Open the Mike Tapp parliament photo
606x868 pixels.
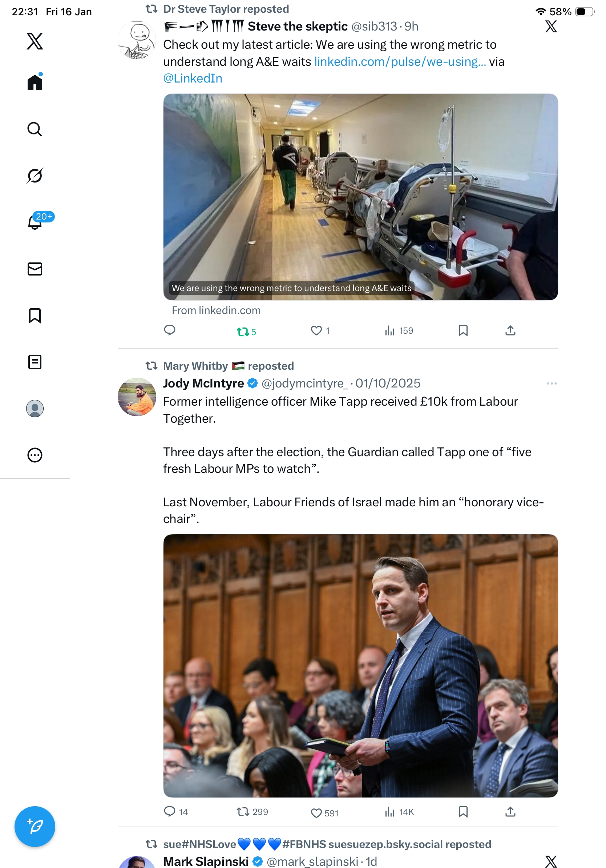[x=360, y=666]
